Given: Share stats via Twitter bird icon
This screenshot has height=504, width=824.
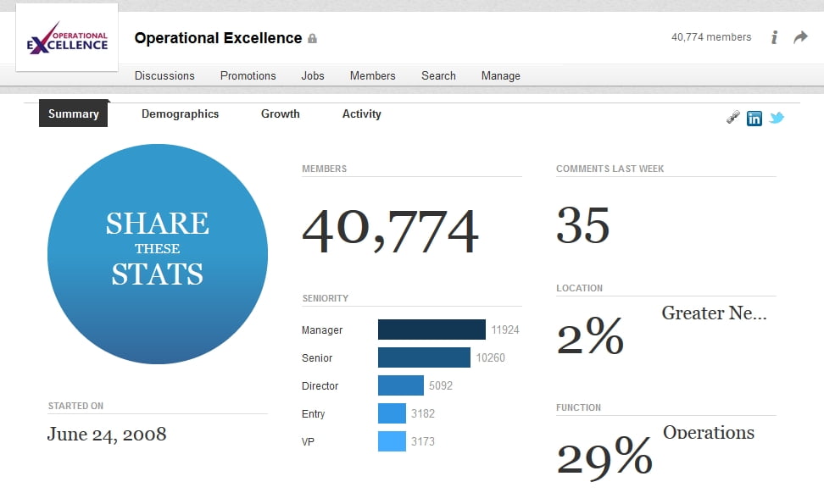Looking at the screenshot, I should click(x=777, y=118).
